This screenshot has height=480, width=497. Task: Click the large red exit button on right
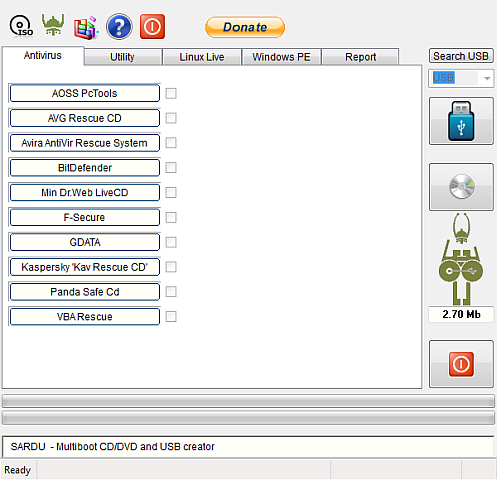click(461, 364)
